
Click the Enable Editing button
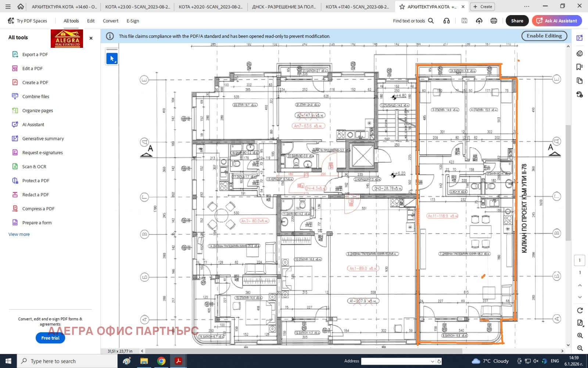(x=544, y=36)
